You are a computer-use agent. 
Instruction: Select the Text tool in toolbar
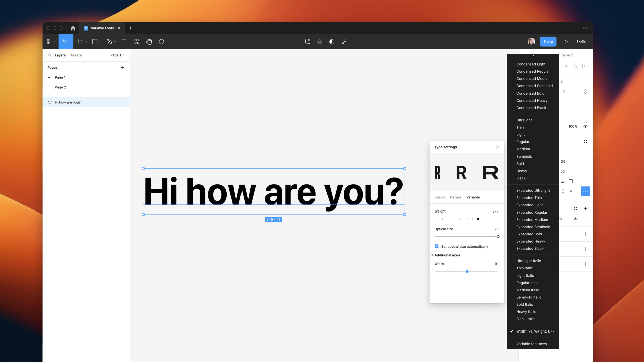click(124, 42)
